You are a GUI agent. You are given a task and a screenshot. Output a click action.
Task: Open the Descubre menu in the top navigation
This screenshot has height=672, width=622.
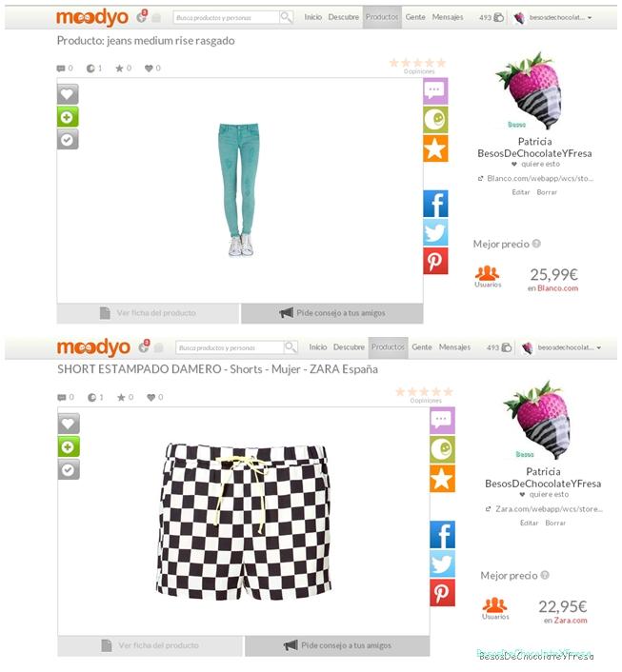point(343,17)
